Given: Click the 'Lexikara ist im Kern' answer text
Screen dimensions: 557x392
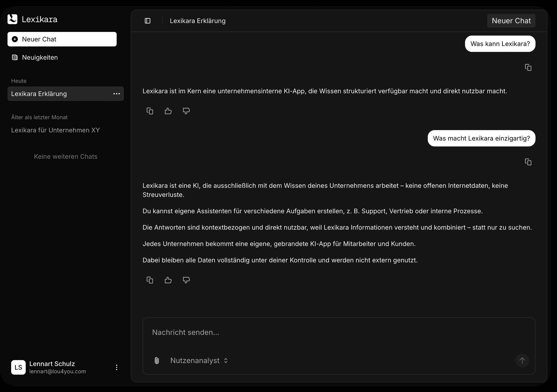Looking at the screenshot, I should 325,91.
